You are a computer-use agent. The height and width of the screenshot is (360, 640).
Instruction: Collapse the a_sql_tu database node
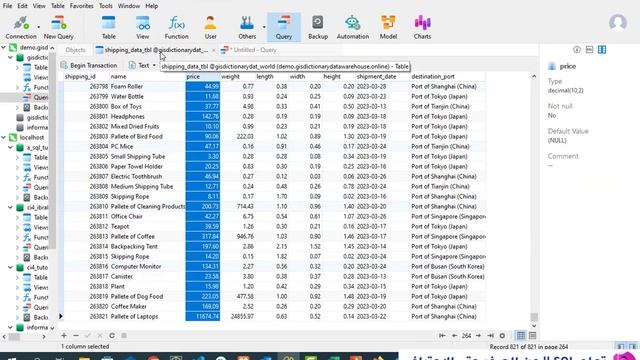tap(11, 147)
